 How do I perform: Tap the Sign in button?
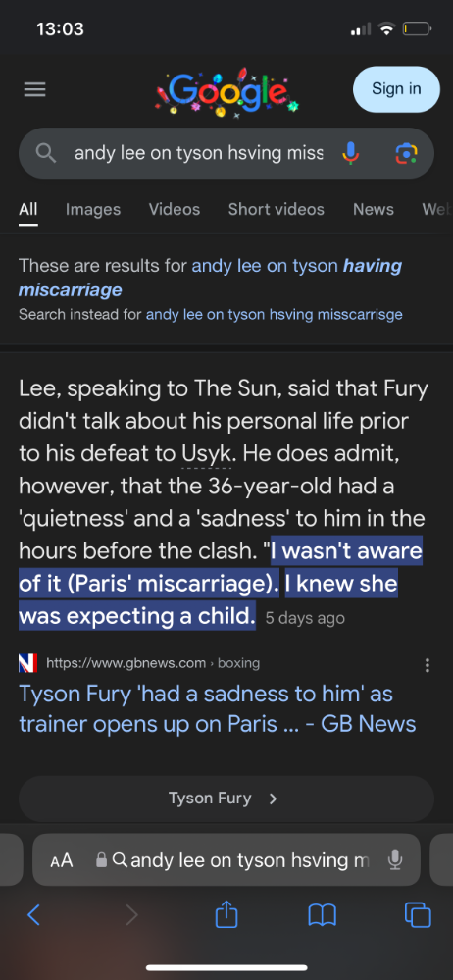(397, 88)
